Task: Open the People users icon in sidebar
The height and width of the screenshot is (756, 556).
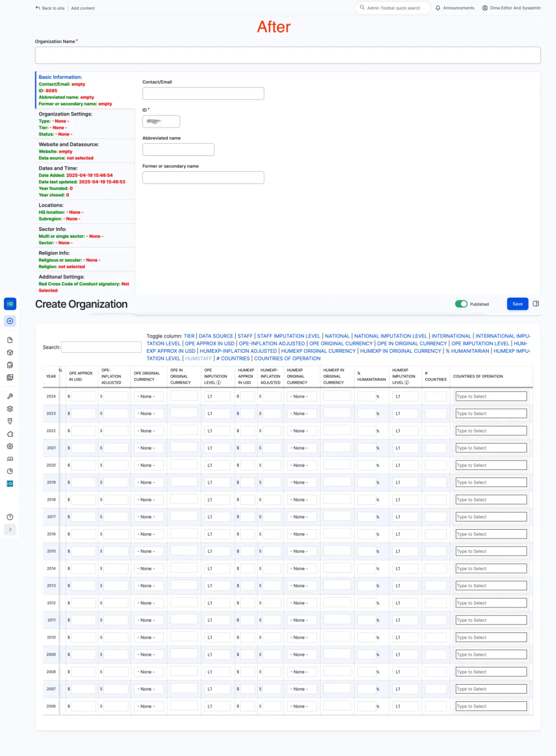Action: pos(10,459)
